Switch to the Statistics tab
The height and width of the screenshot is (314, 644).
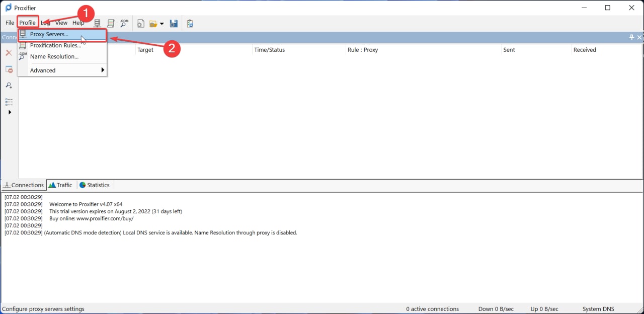click(x=95, y=185)
